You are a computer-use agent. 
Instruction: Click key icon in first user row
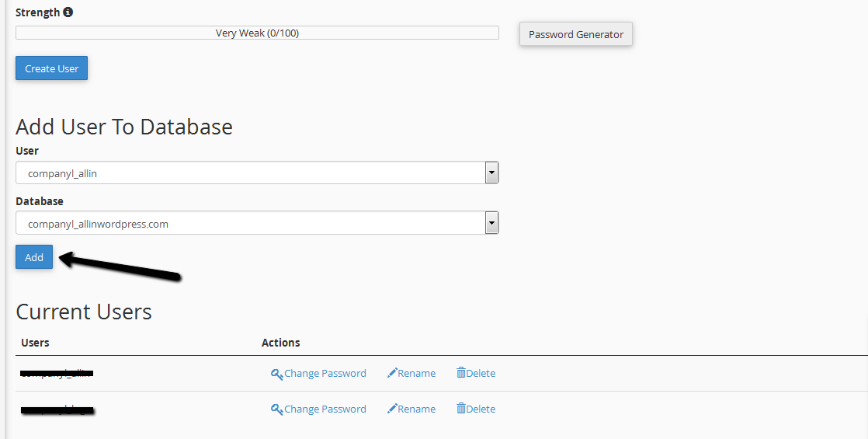[x=276, y=374]
